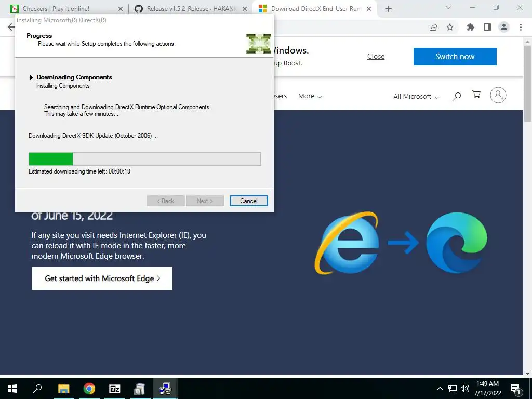532x399 pixels.
Task: Click the Switch now button
Action: tap(455, 56)
